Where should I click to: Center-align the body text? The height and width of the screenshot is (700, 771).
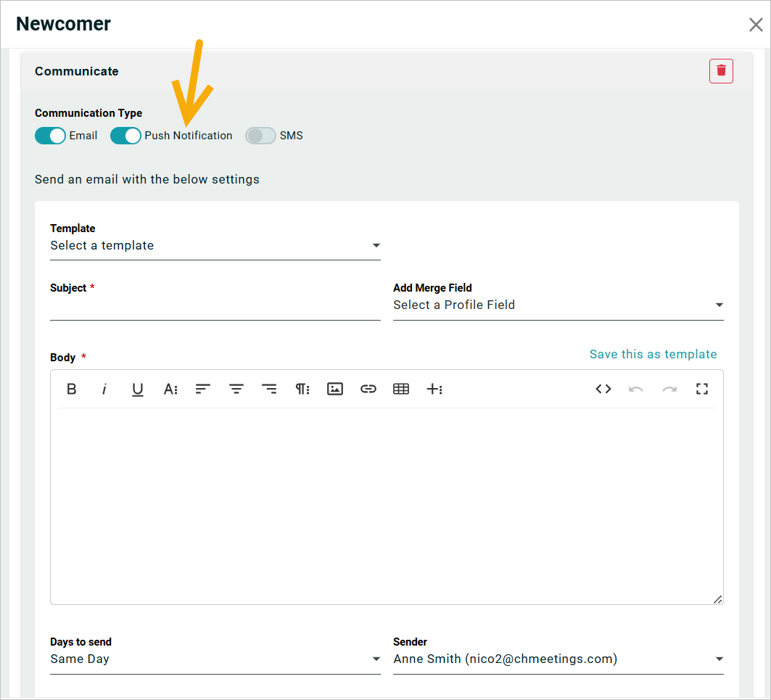pyautogui.click(x=236, y=389)
